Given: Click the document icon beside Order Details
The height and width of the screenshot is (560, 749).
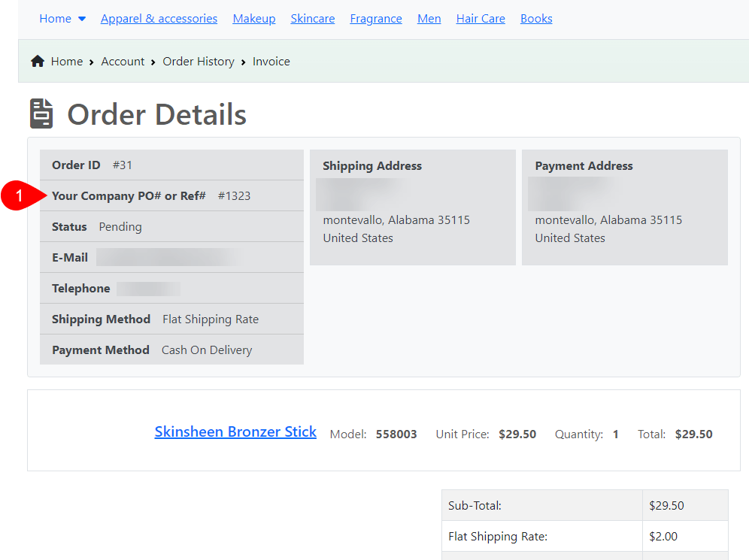Looking at the screenshot, I should pos(41,114).
